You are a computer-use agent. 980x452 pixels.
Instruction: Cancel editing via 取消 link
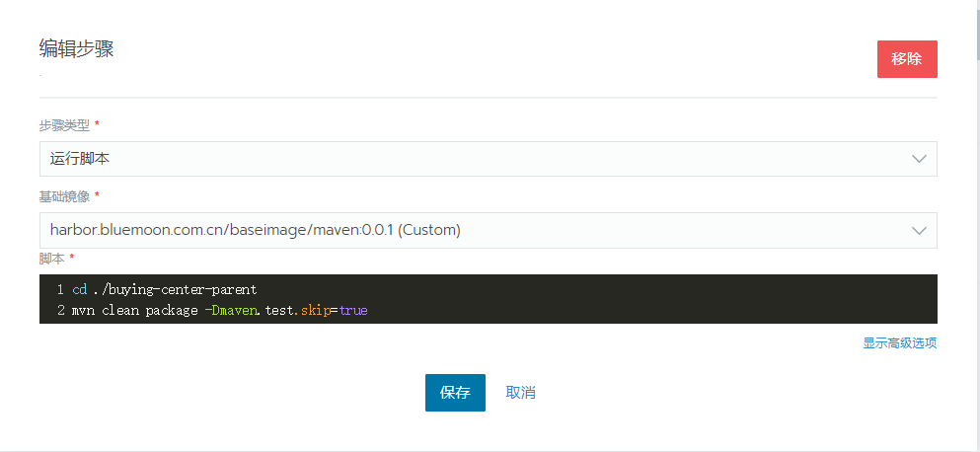click(x=520, y=392)
